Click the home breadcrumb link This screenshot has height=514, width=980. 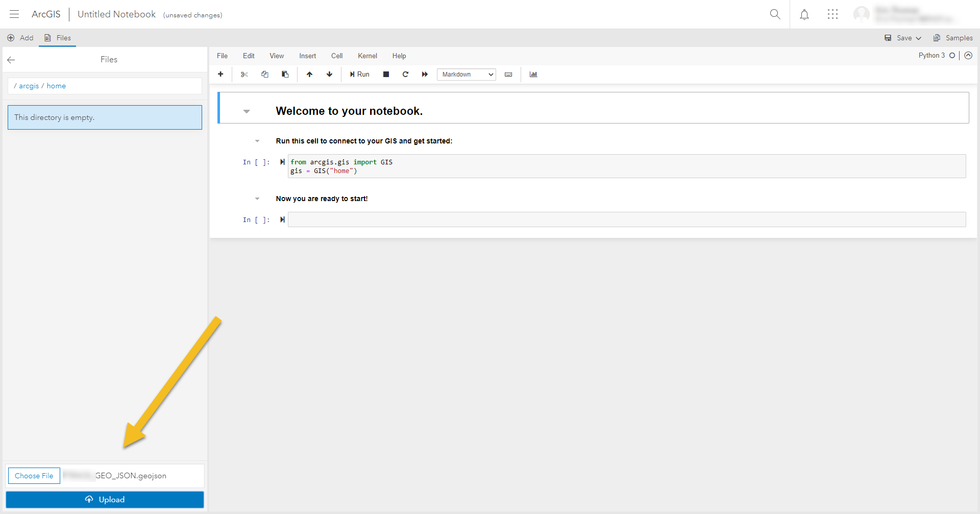click(x=56, y=86)
